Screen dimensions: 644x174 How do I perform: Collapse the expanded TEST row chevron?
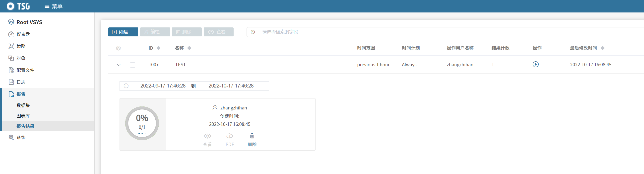coord(119,65)
